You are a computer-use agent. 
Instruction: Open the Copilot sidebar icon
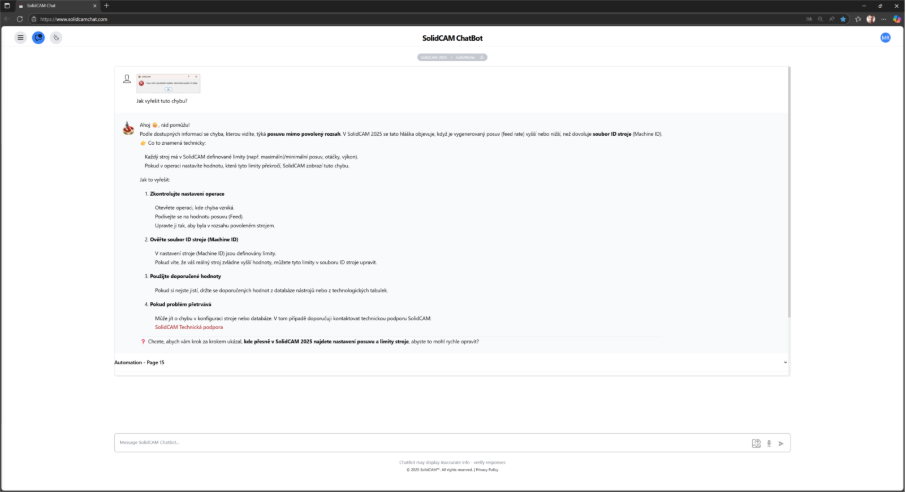click(897, 19)
